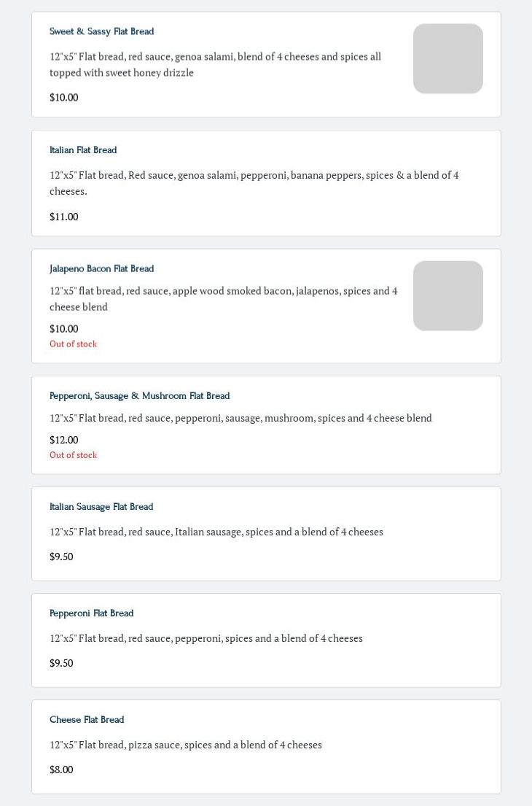Click the Sweet & Sassy honey drizzle description
The width and height of the screenshot is (532, 806).
(215, 64)
